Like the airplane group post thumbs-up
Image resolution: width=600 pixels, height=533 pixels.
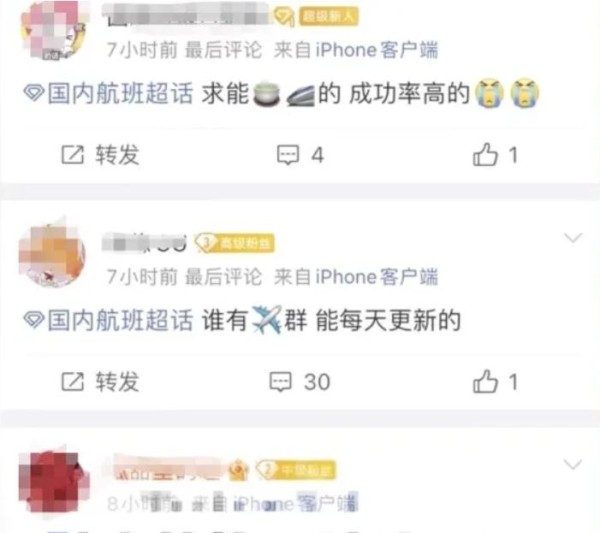tap(485, 381)
